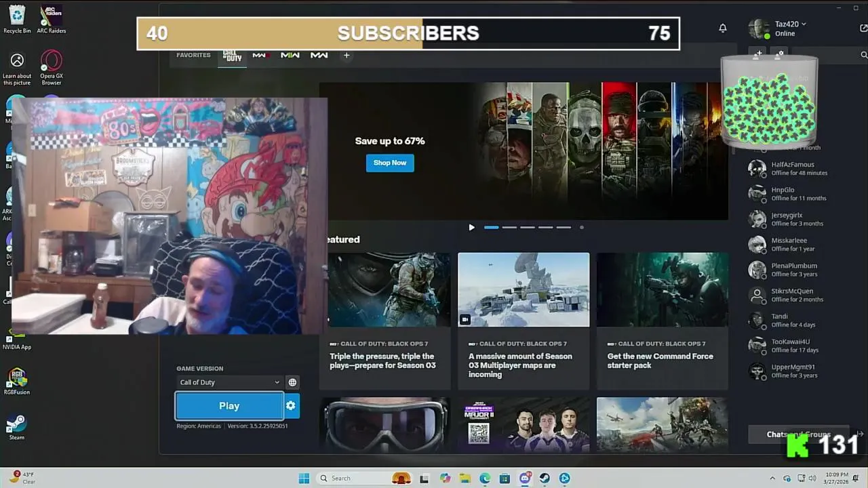Open the snowy multiplayer map thumbnail
The image size is (868, 488).
click(524, 289)
